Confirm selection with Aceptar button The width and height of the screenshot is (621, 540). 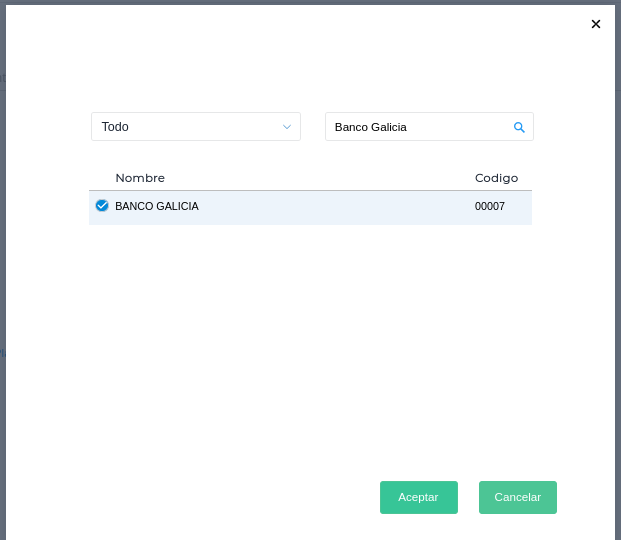point(419,497)
